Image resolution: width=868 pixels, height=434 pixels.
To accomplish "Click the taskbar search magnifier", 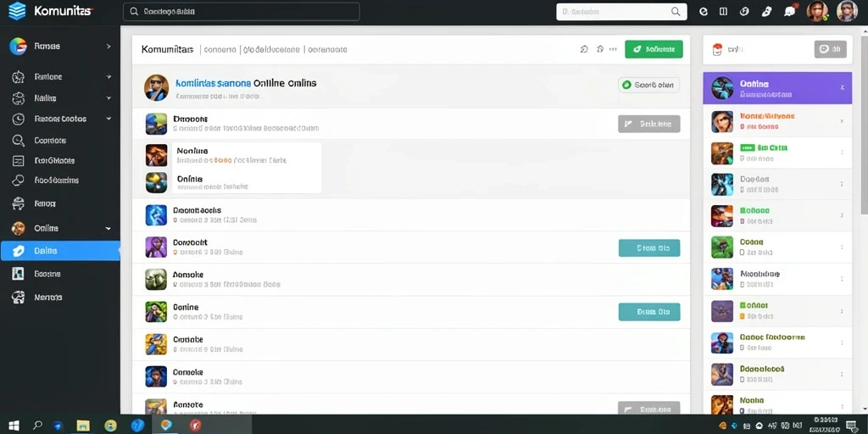I will [37, 426].
